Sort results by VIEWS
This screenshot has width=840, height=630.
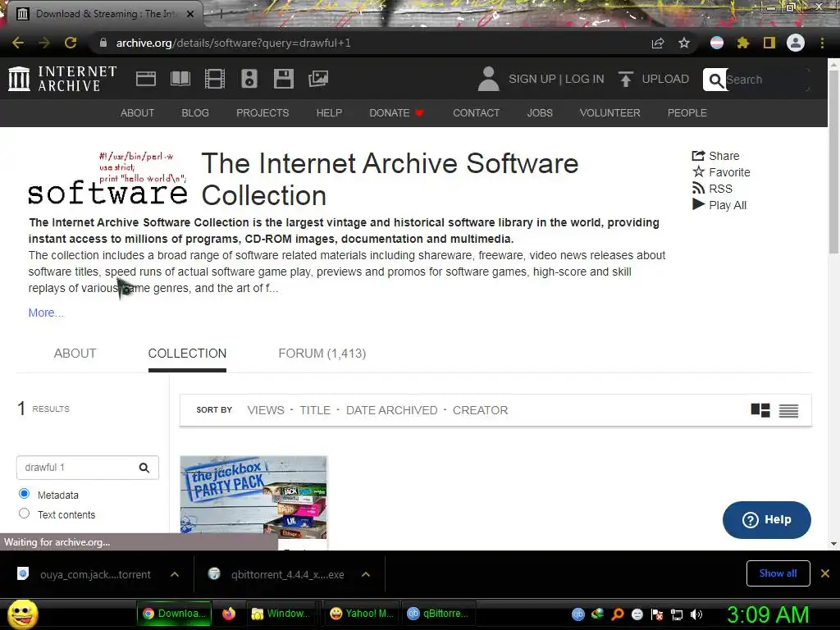click(266, 410)
